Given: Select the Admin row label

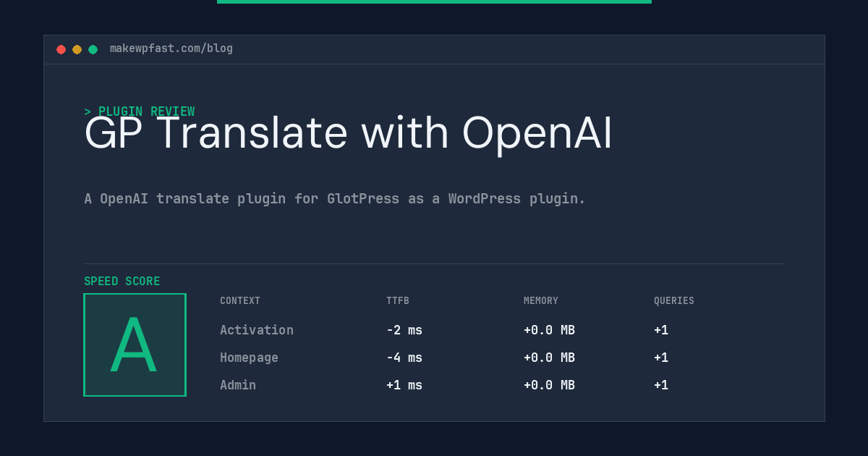Looking at the screenshot, I should [x=238, y=385].
